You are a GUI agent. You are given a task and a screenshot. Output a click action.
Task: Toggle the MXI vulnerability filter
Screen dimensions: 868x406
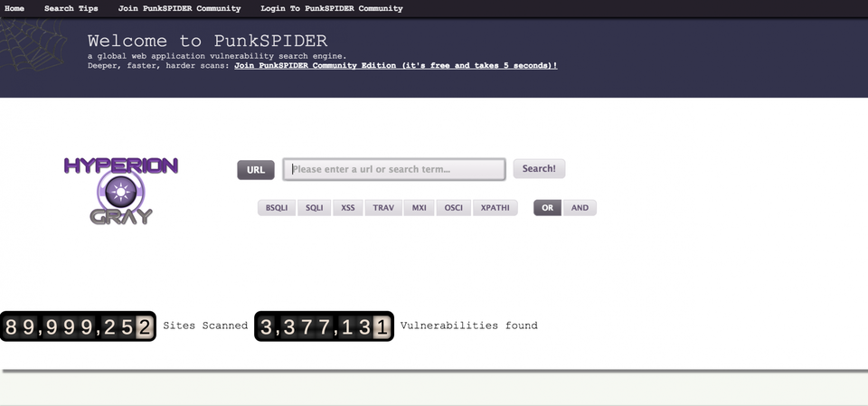coord(419,208)
